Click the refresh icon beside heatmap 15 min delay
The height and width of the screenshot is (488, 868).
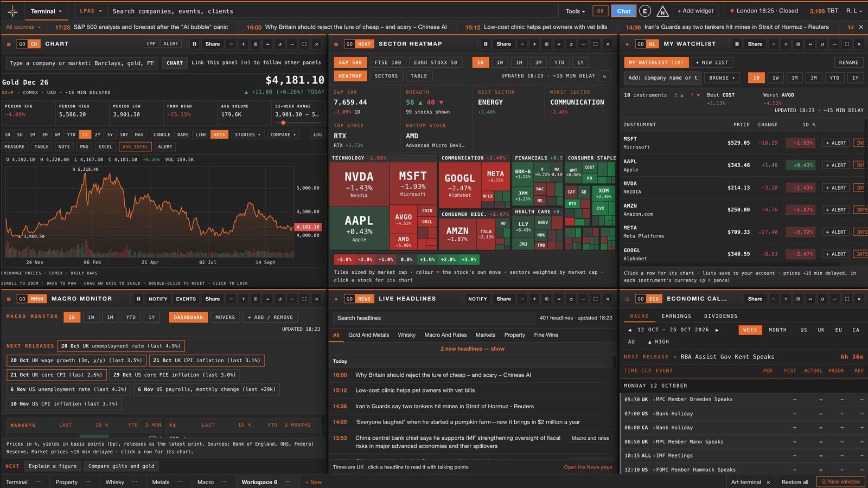point(604,76)
